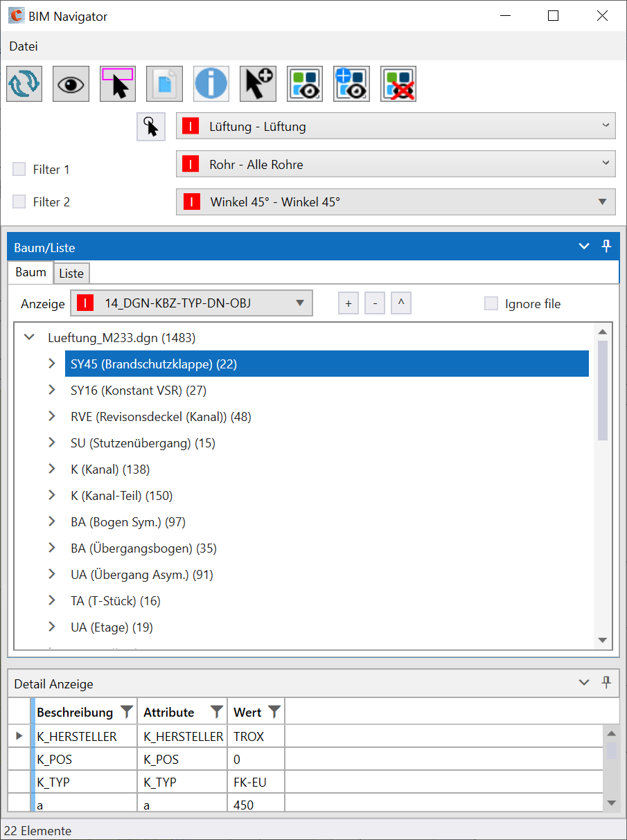Screen dimensions: 627x840
Task: Expand the SY16 (Konstant VSR) node
Action: (x=52, y=390)
